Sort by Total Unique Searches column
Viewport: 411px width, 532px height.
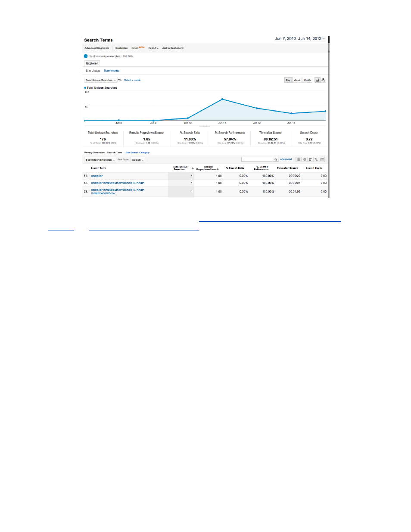180,168
